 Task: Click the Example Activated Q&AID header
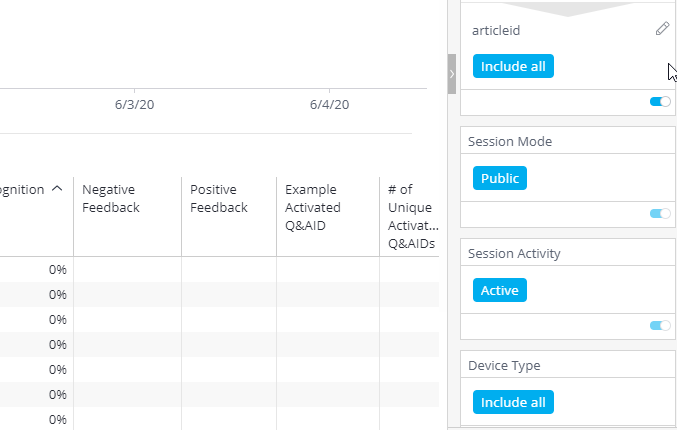click(313, 207)
